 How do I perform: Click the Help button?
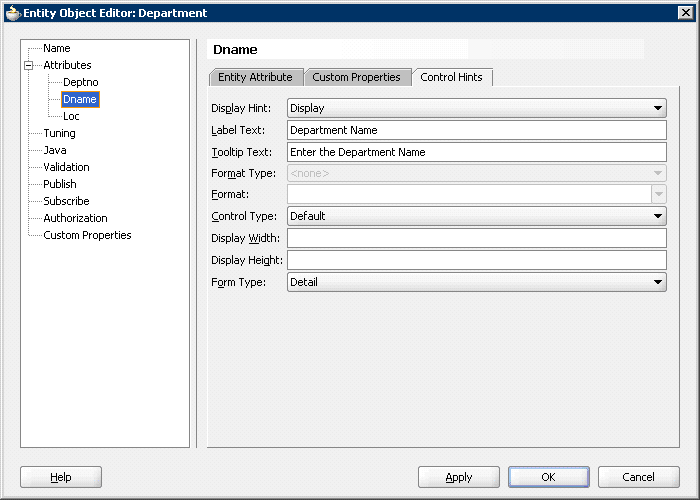(x=61, y=477)
